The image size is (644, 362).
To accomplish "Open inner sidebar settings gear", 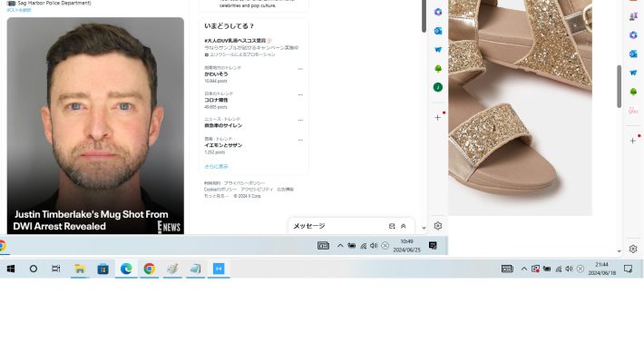I will pyautogui.click(x=438, y=226).
